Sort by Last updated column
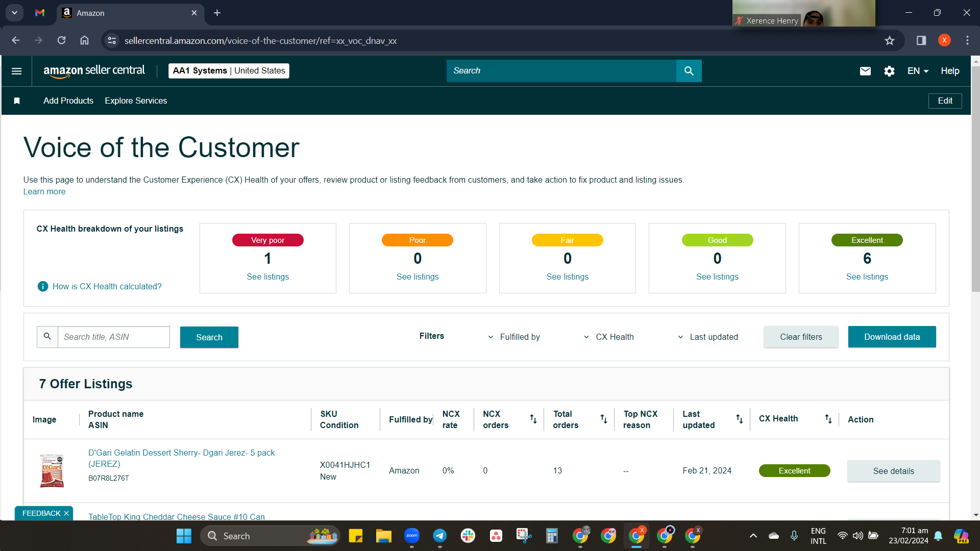The image size is (980, 551). [739, 419]
